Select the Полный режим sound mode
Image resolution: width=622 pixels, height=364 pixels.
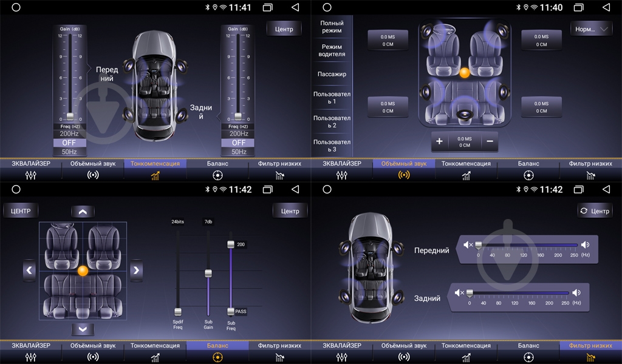point(332,27)
